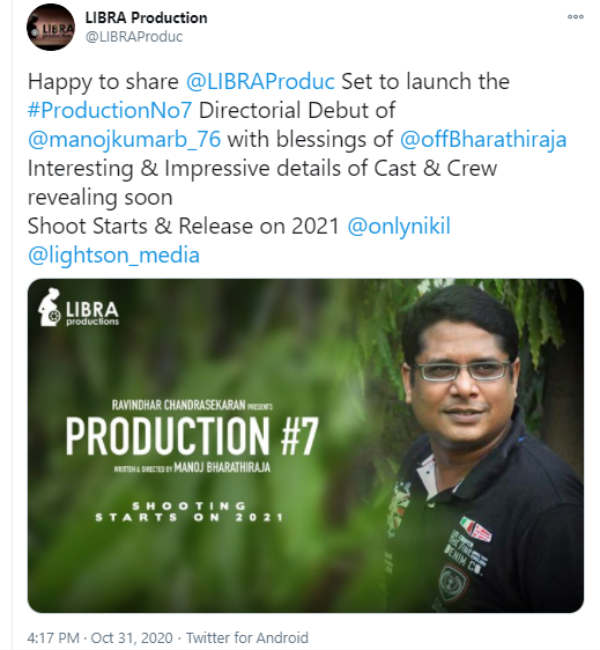Click the Shooting Starts On 2021 text
Screen dimensions: 600x650
click(x=189, y=512)
